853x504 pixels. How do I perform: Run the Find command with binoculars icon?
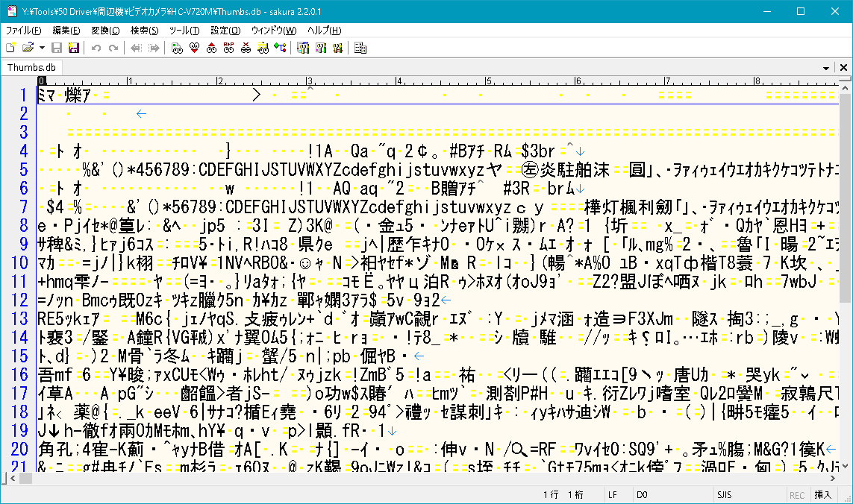coord(176,47)
